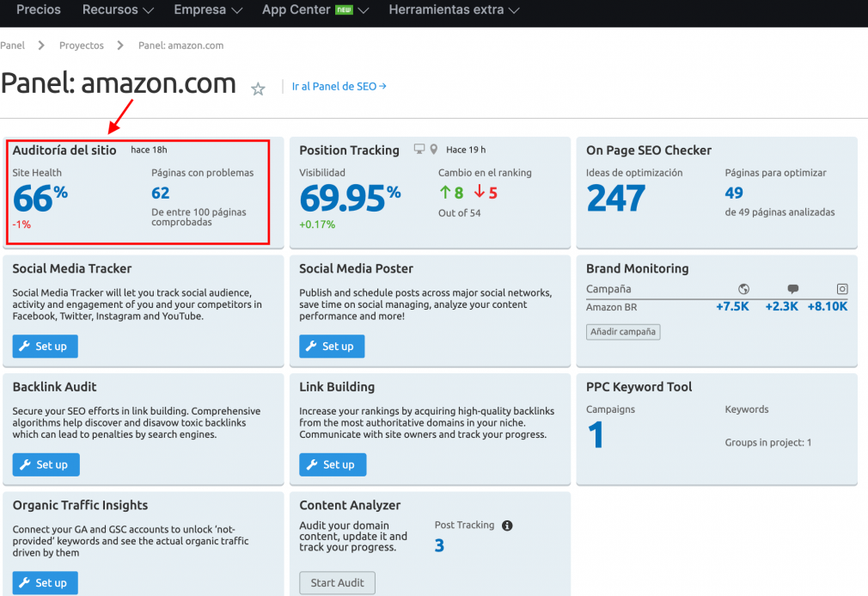Open the Position Tracking widget title

click(x=349, y=151)
